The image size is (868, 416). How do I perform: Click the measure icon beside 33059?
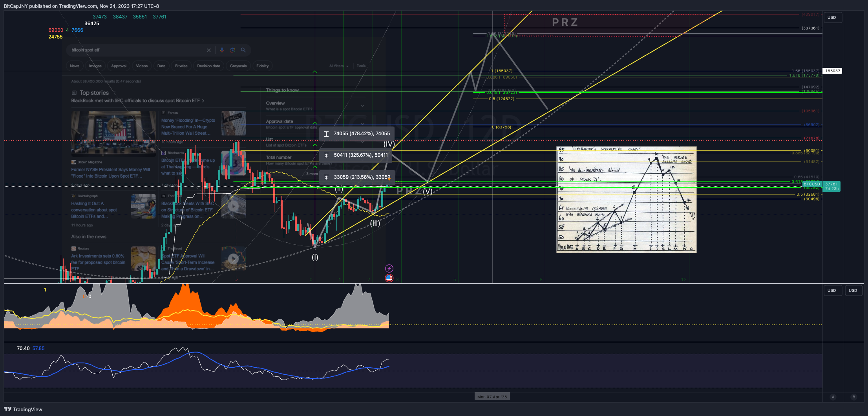[x=326, y=177]
